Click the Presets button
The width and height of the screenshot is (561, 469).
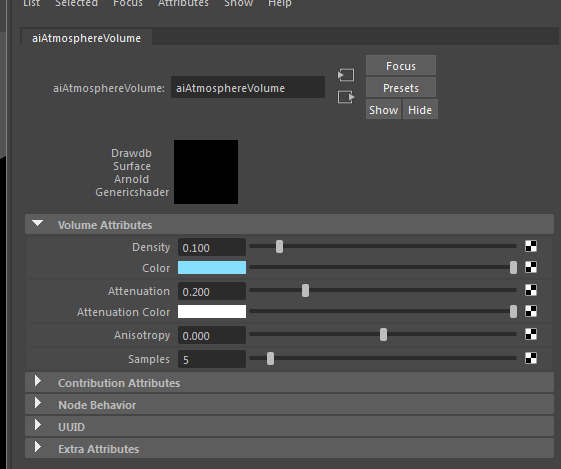click(x=401, y=87)
